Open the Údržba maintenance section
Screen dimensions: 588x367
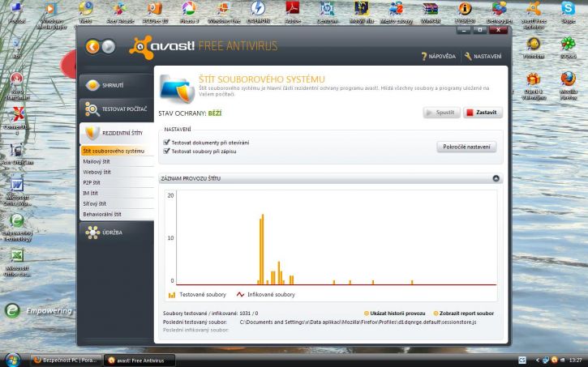coord(117,233)
